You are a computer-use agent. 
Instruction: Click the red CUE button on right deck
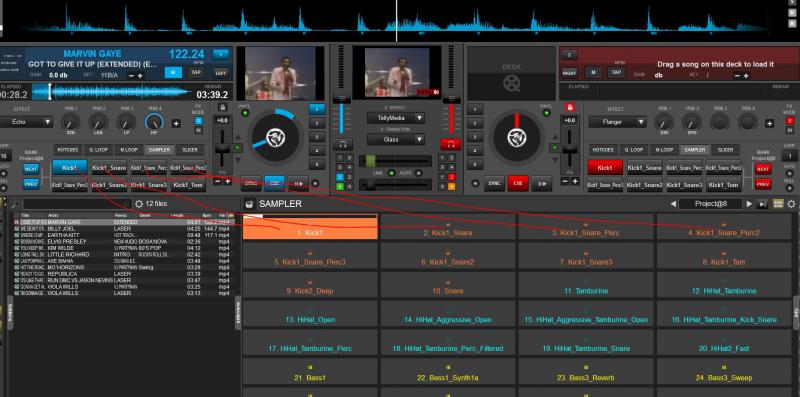[x=518, y=183]
